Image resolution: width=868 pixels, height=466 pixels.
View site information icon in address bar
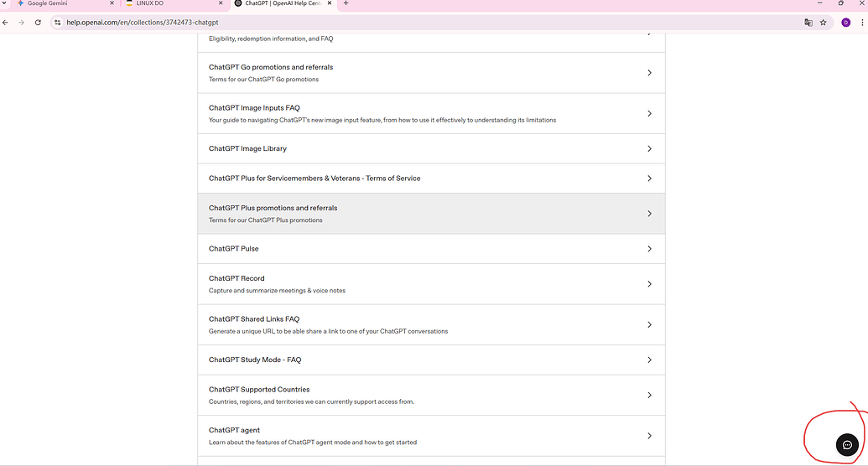[58, 23]
